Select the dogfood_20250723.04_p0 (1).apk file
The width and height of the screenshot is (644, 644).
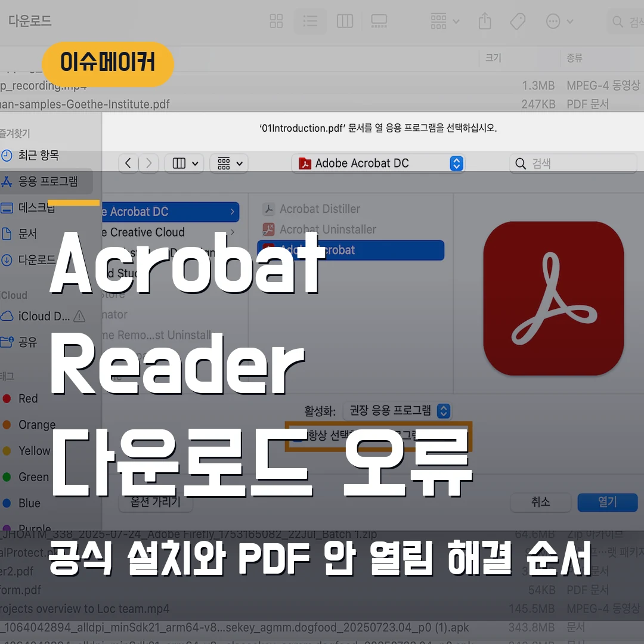coord(234,627)
